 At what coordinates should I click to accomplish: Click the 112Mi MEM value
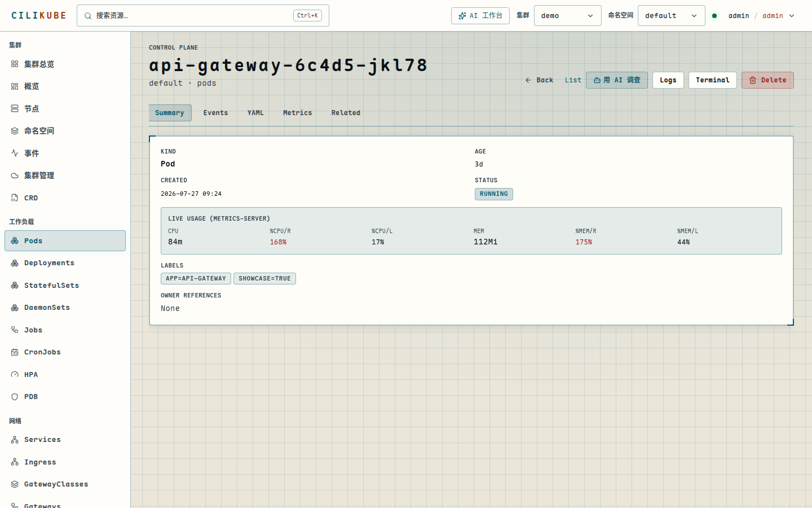tap(486, 242)
